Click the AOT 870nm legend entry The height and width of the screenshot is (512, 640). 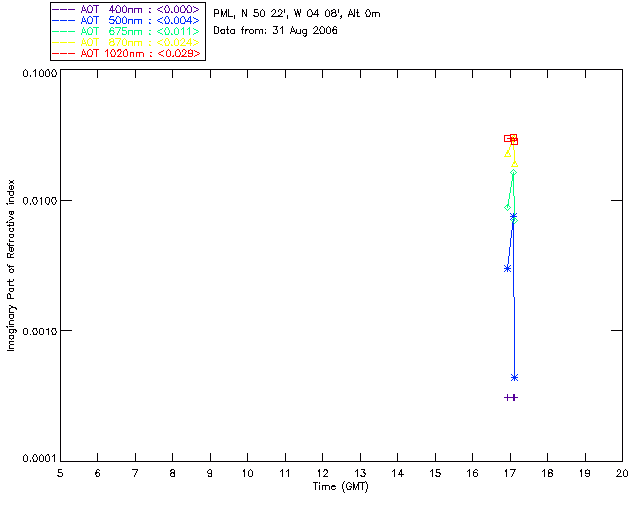pyautogui.click(x=127, y=42)
